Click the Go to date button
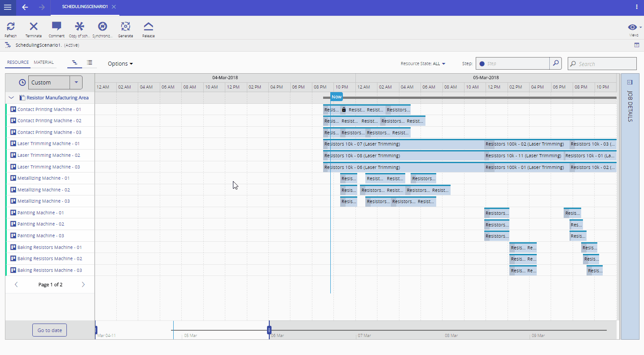Viewport: 644px width, 355px height. coord(49,330)
